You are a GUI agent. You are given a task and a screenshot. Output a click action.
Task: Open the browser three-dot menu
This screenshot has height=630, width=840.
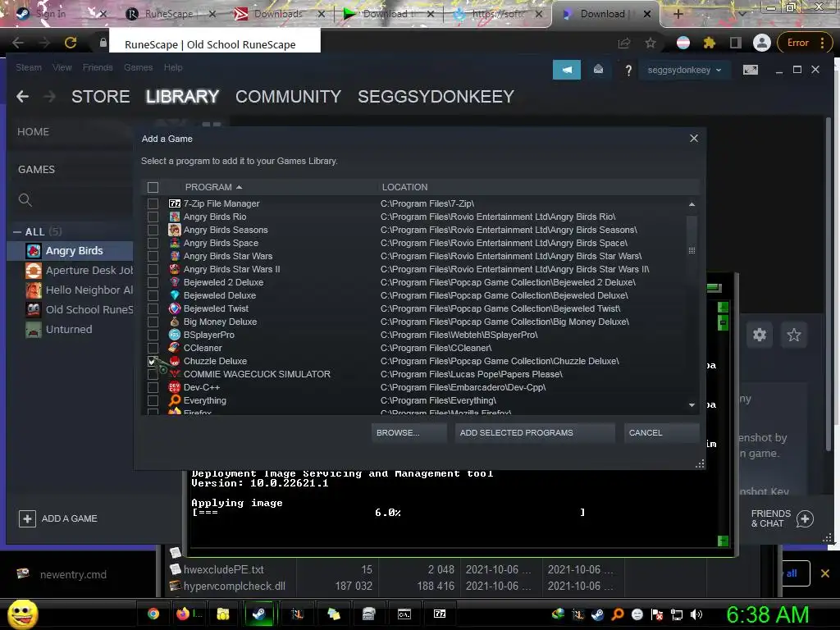822,43
